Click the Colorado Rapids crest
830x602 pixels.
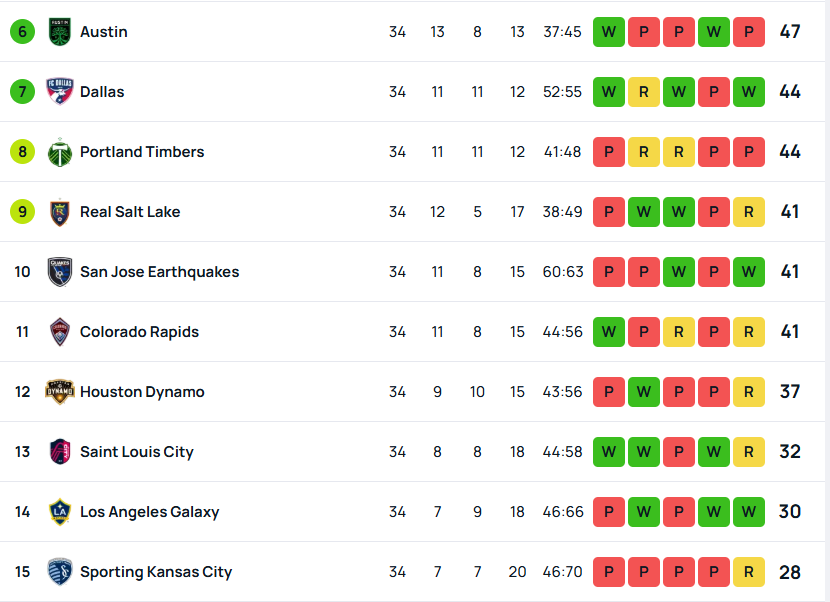[60, 332]
